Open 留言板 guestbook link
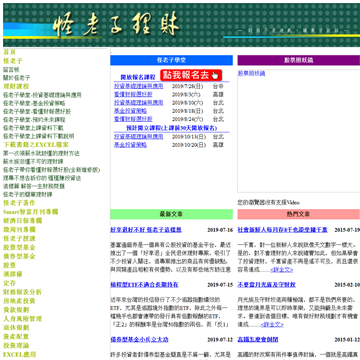 click(x=11, y=70)
